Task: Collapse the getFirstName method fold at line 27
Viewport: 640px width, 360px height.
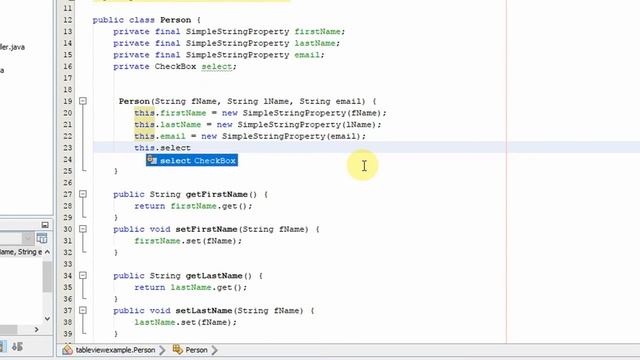Action: 83,194
